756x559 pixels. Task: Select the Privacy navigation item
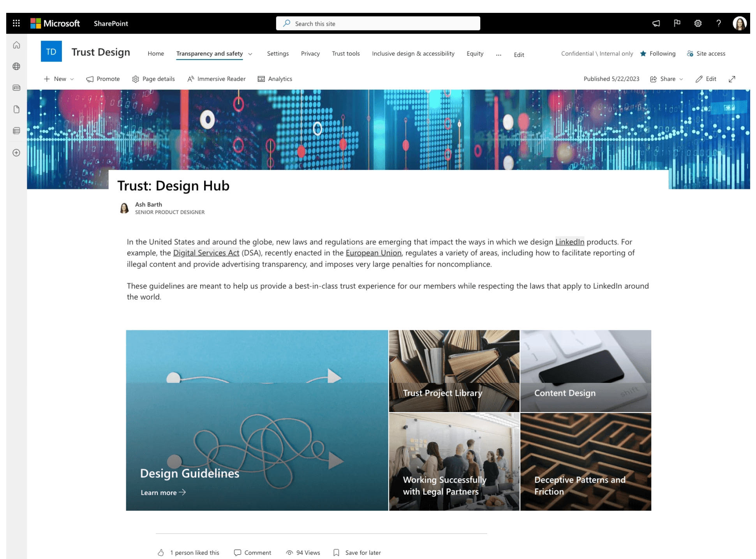310,53
